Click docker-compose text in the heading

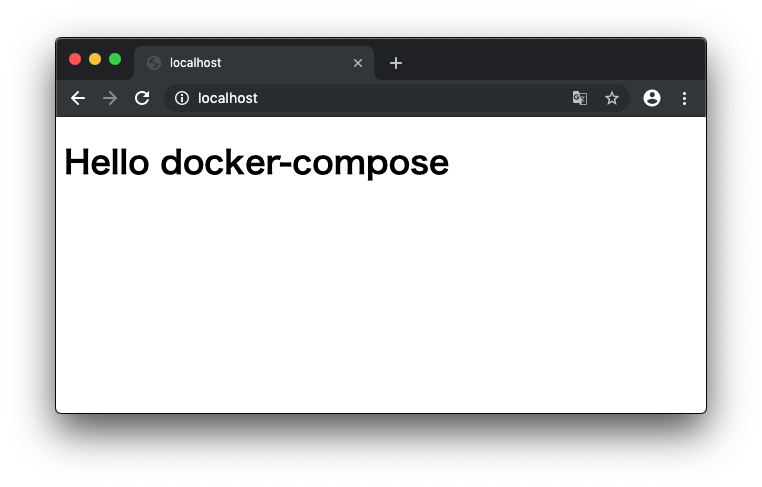tap(305, 164)
